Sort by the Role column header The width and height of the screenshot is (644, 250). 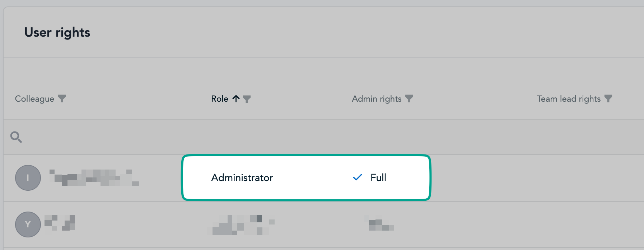(x=219, y=99)
